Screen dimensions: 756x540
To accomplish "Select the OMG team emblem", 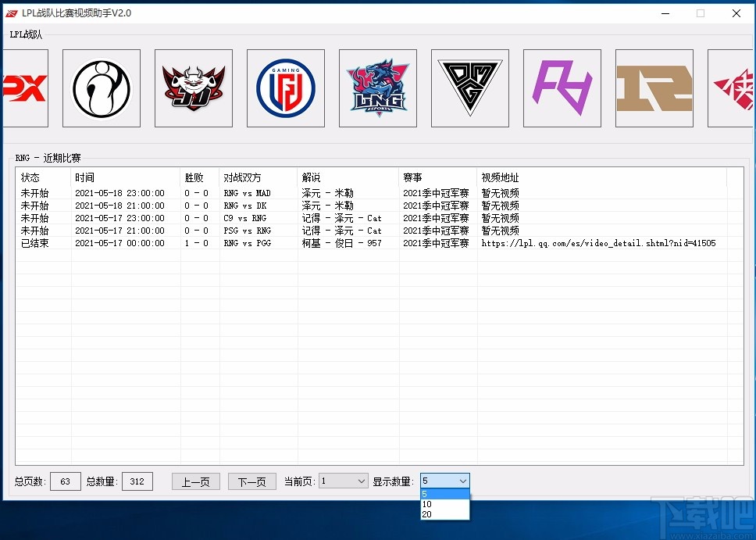I will coord(469,88).
